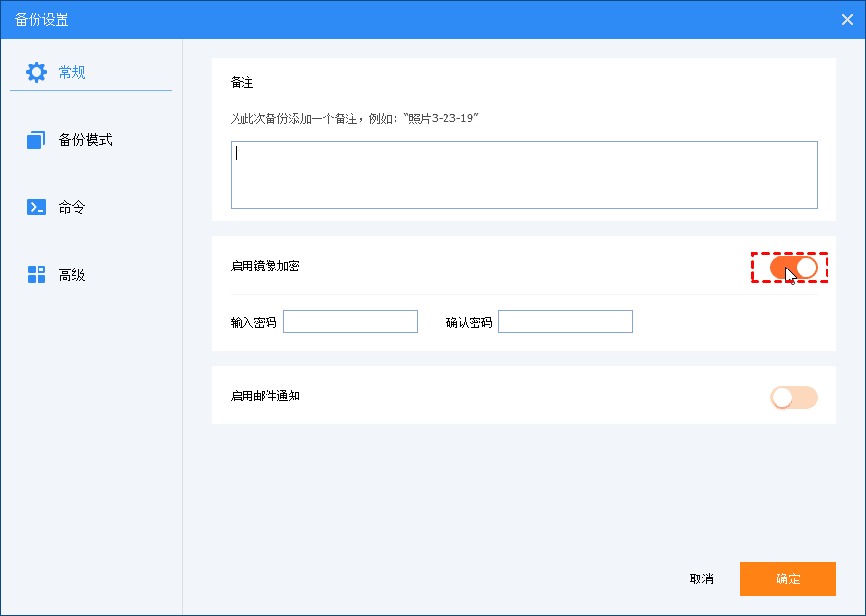The image size is (866, 616).
Task: Click the gear icon for 常规 settings
Action: coord(37,72)
